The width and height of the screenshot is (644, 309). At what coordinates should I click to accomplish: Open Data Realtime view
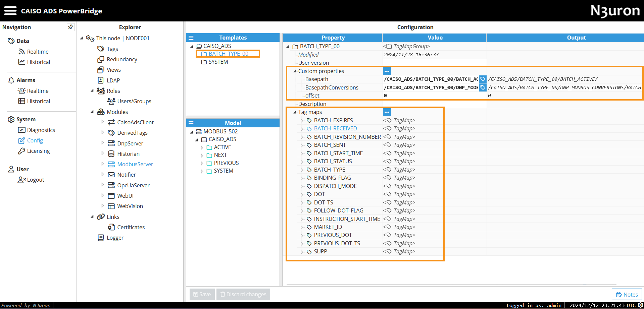[x=33, y=52]
